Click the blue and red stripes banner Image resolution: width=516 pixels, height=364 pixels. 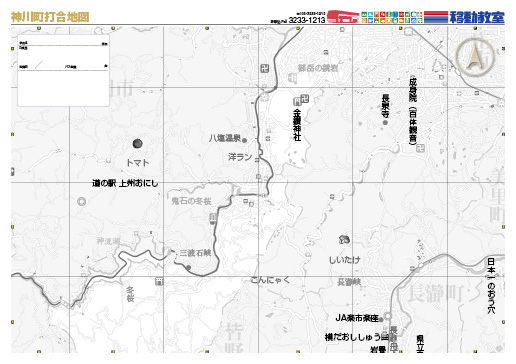pyautogui.click(x=436, y=17)
